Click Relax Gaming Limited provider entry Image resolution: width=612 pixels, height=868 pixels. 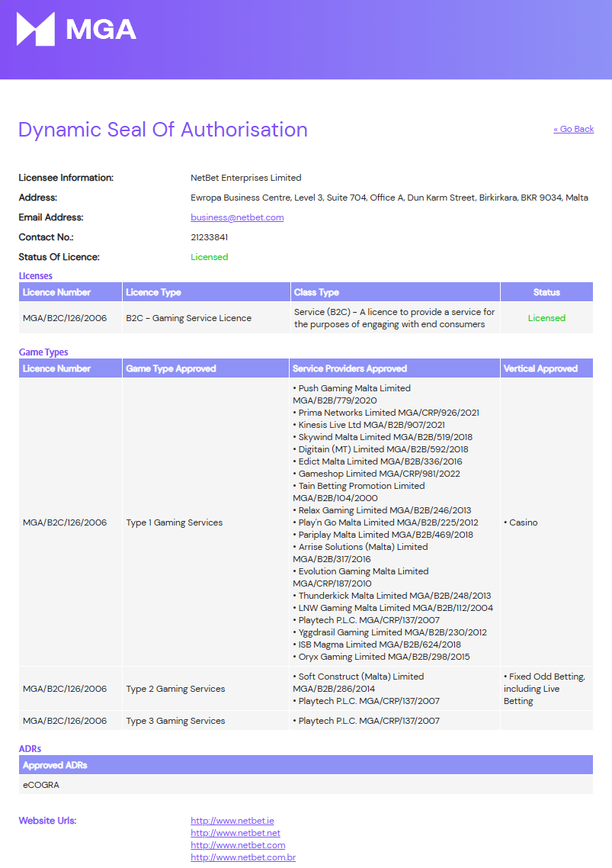click(383, 510)
